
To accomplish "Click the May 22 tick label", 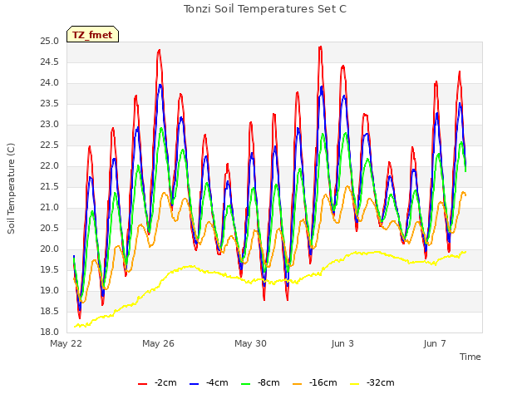I will [x=66, y=343].
